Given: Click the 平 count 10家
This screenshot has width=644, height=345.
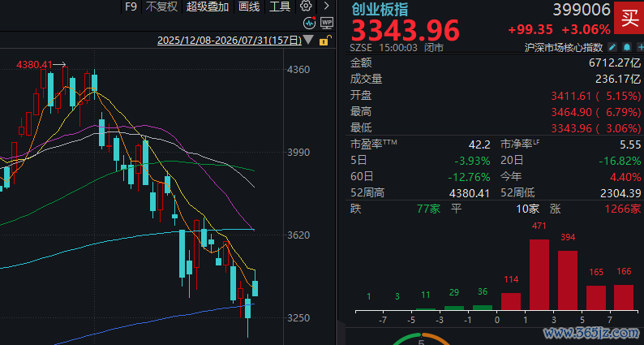Looking at the screenshot, I should coord(528,209).
